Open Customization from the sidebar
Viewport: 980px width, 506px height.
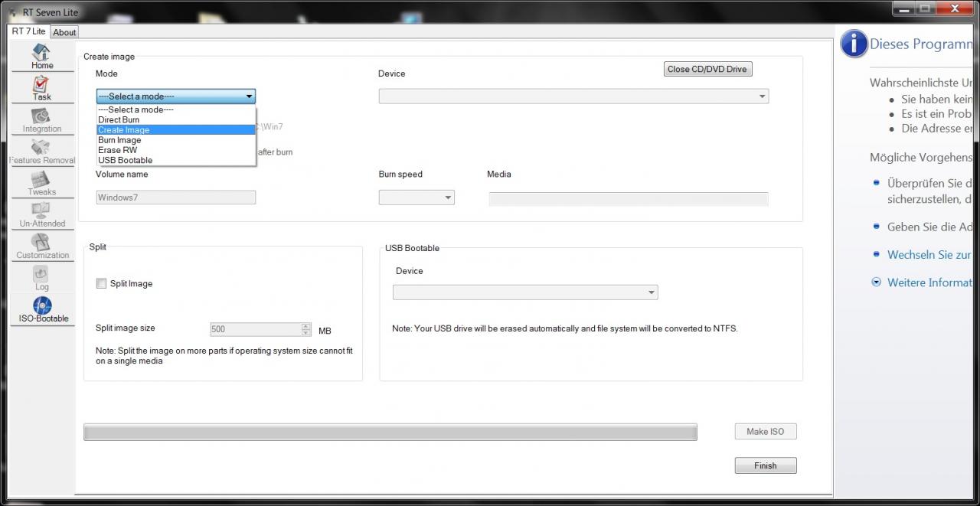click(42, 246)
